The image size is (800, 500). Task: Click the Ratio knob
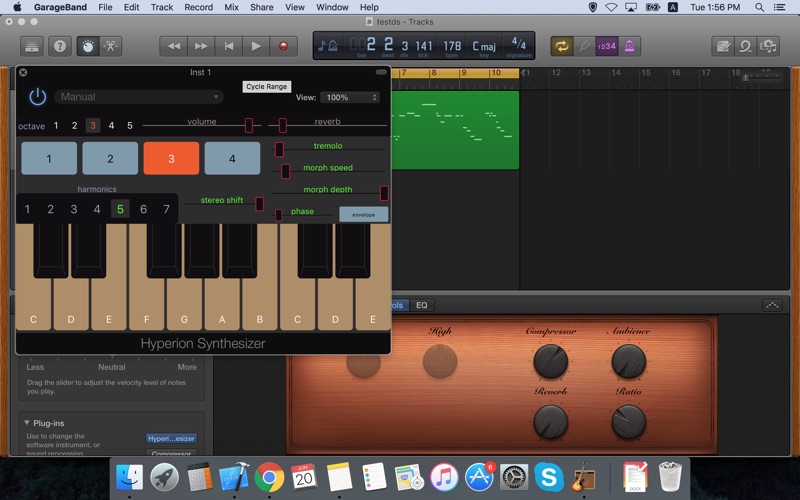[629, 422]
